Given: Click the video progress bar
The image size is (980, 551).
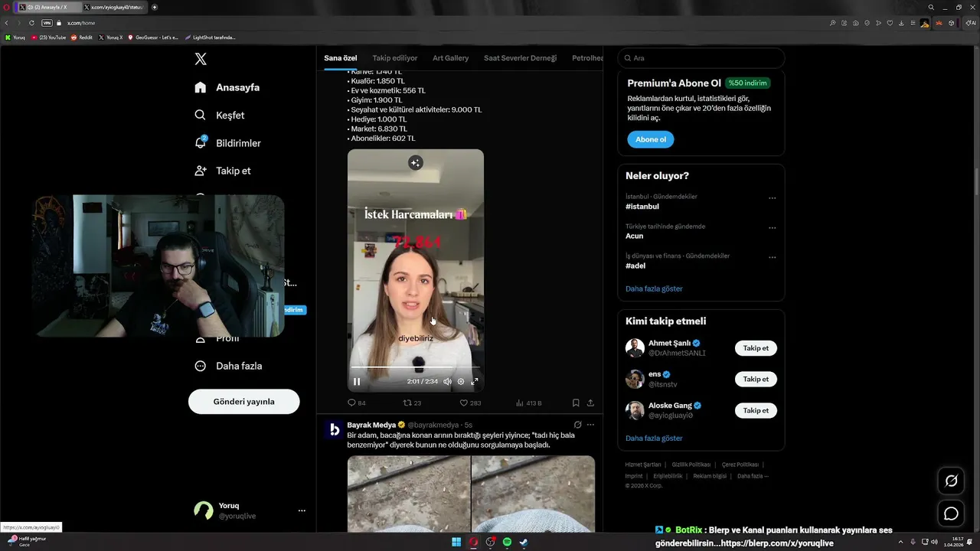Looking at the screenshot, I should 416,367.
